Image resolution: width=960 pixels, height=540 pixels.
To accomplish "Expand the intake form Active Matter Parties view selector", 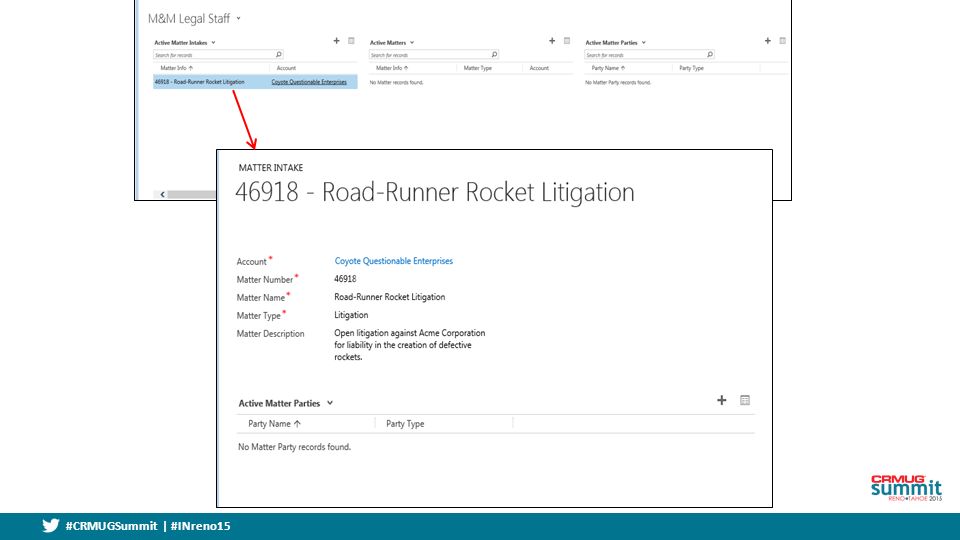I will (x=330, y=403).
